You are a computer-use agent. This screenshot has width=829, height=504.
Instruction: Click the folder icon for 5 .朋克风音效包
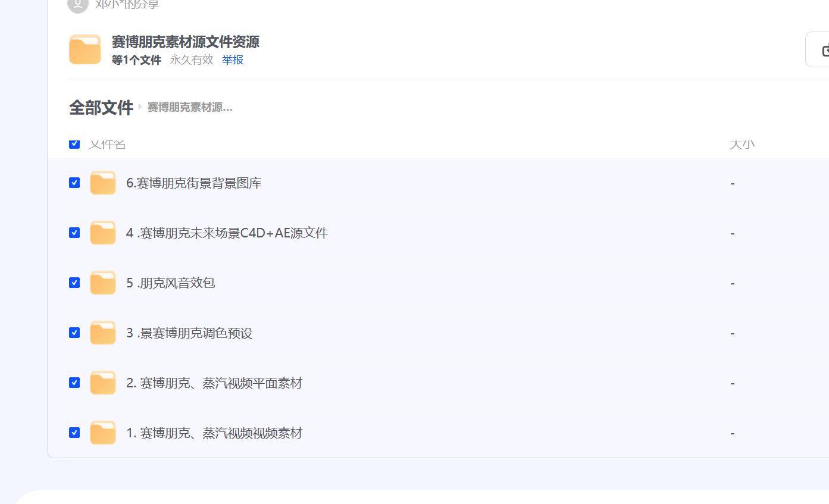103,283
